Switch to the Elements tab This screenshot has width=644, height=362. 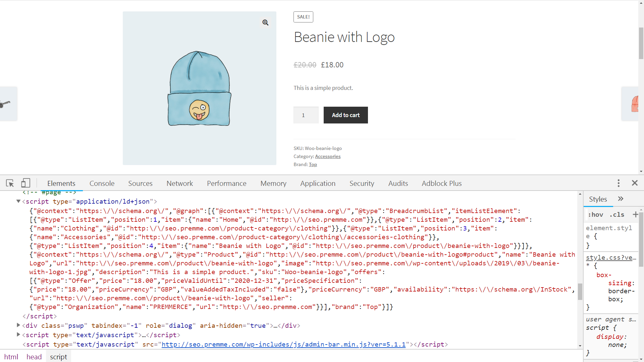pos(61,184)
